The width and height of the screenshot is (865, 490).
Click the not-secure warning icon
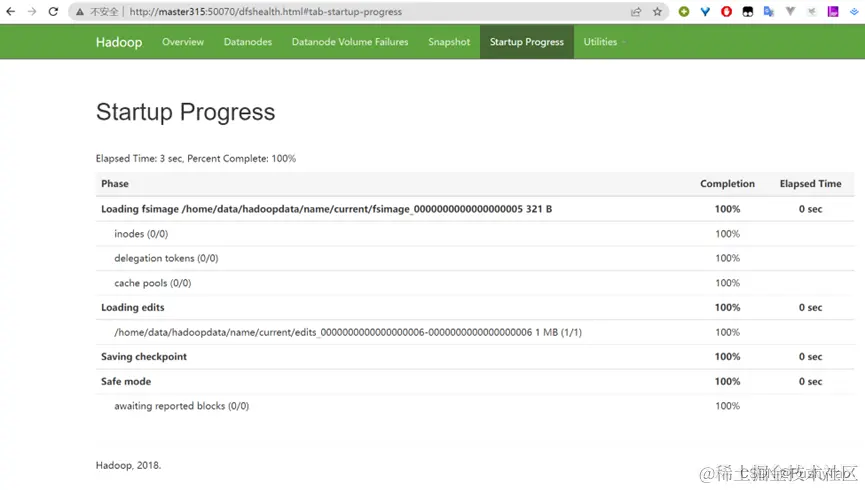coord(80,12)
